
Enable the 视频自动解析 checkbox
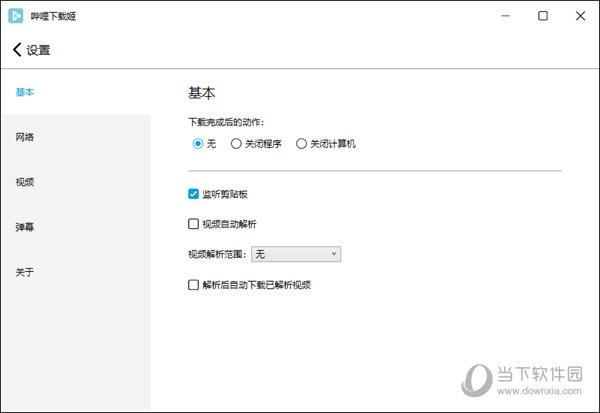(x=193, y=224)
